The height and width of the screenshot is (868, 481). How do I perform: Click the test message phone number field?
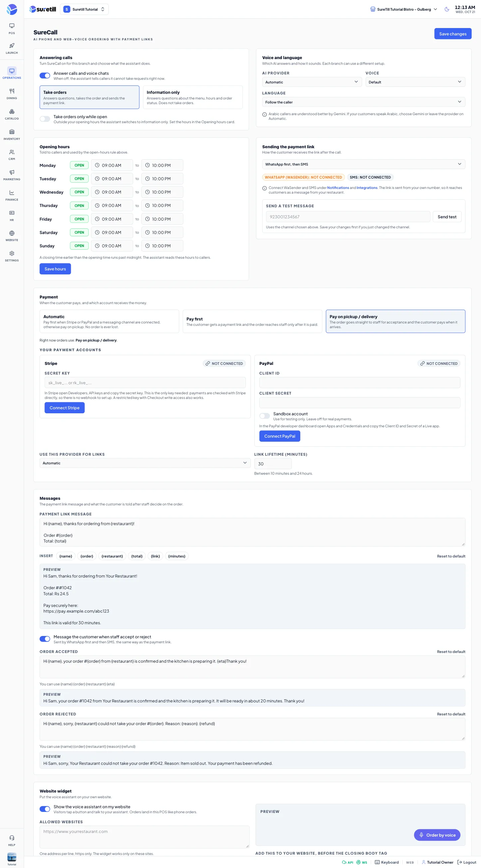[x=348, y=217]
